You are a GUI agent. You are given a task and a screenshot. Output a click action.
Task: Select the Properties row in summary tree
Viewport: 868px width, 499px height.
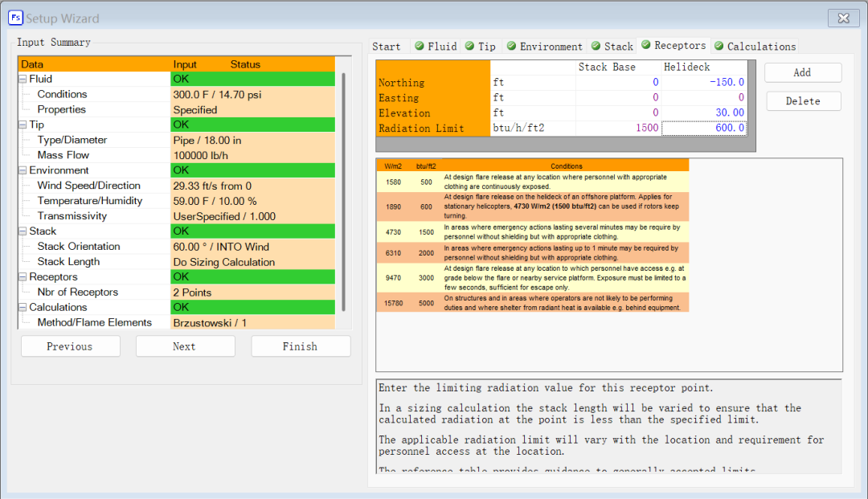(x=177, y=109)
